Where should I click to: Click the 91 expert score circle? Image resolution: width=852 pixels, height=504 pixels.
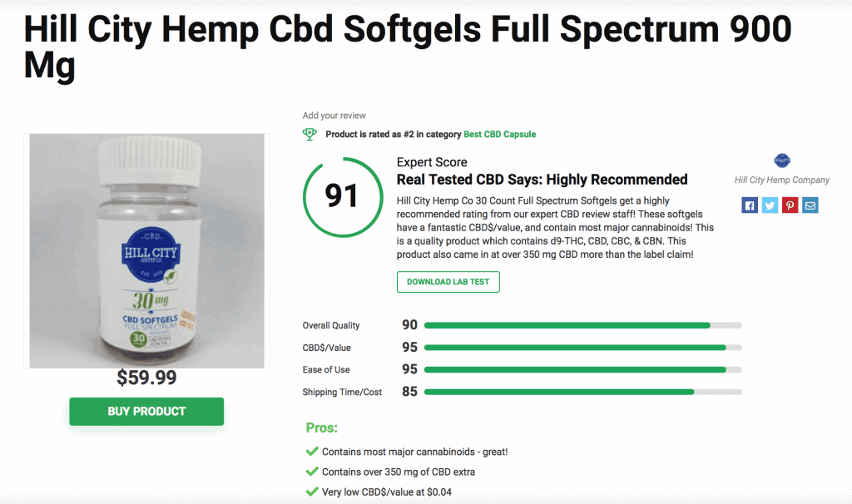tap(342, 197)
